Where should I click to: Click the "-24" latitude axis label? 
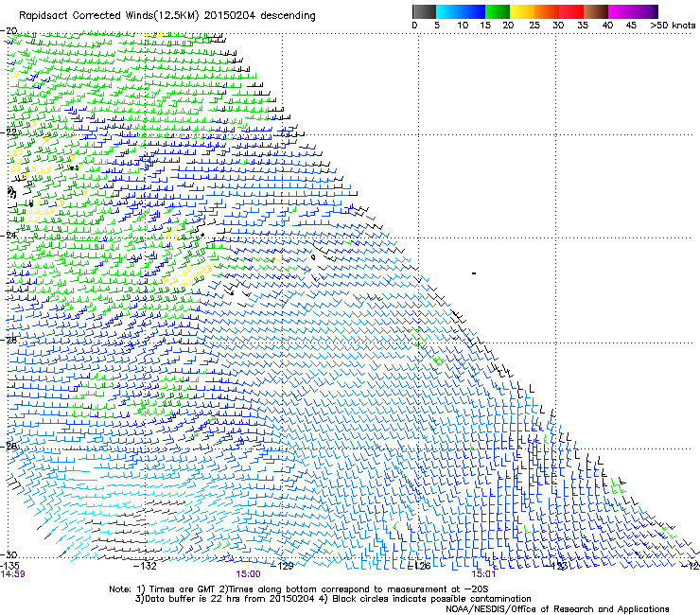(9, 236)
